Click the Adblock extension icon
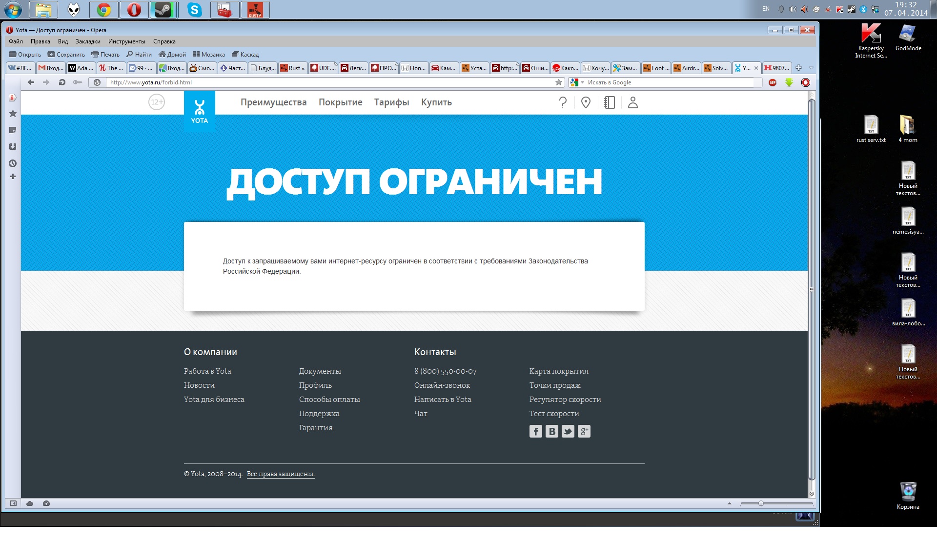 pos(773,82)
